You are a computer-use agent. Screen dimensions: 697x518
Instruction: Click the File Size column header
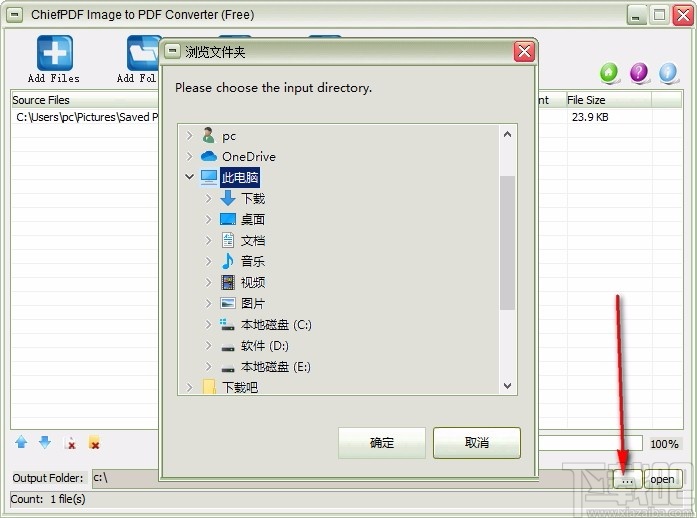[x=609, y=100]
